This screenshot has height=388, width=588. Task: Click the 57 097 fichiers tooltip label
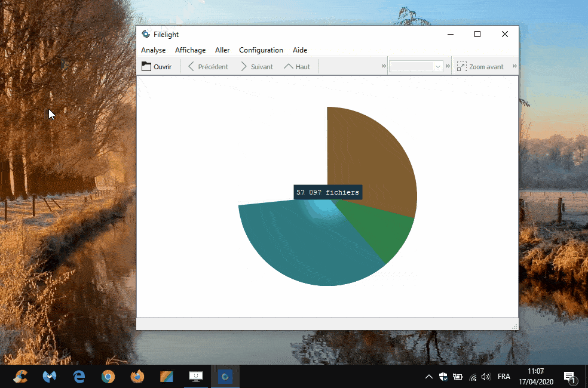click(x=327, y=192)
